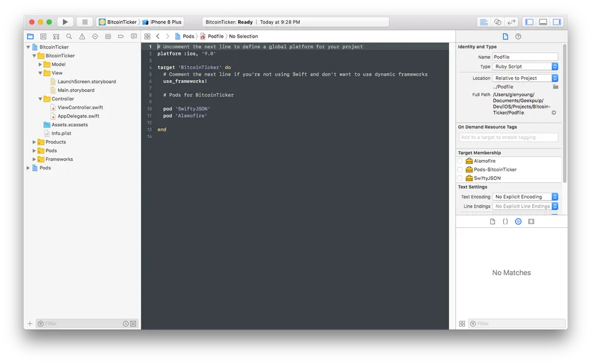This screenshot has width=592, height=364.
Task: Open the Source Control navigator
Action: (43, 36)
